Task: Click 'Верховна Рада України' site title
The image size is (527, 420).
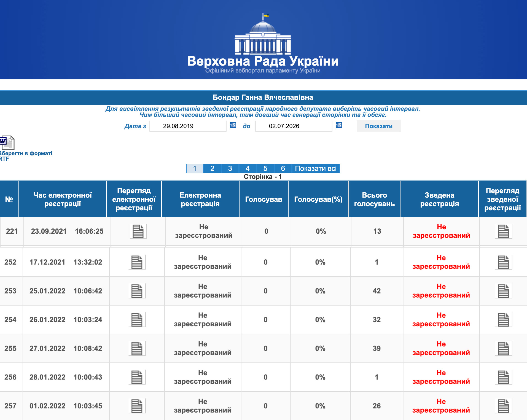Action: pos(263,61)
